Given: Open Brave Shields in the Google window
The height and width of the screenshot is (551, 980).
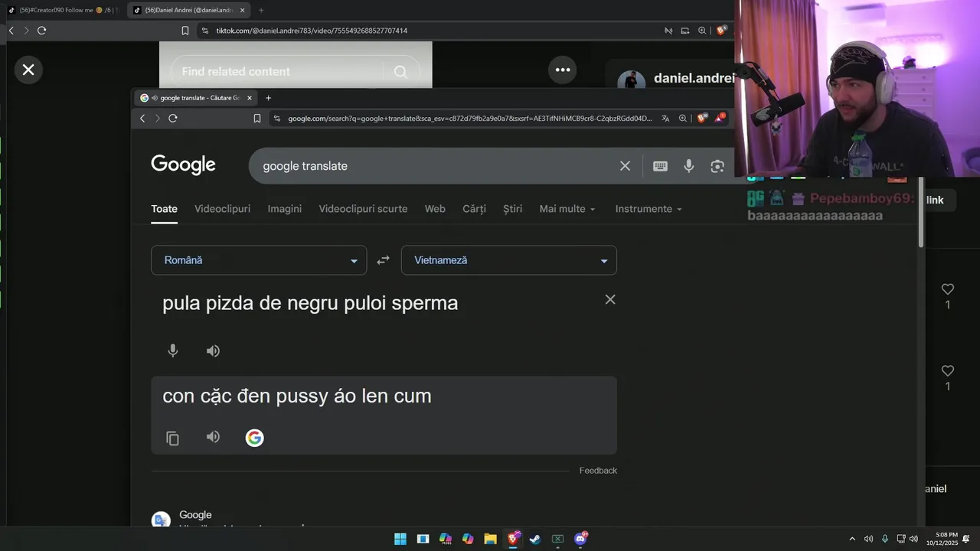Looking at the screenshot, I should tap(701, 118).
